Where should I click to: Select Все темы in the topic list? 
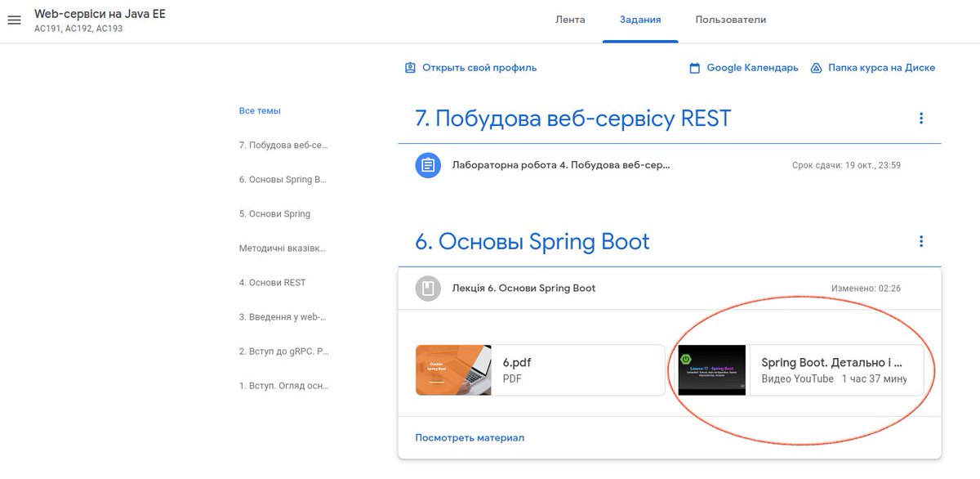tap(260, 111)
